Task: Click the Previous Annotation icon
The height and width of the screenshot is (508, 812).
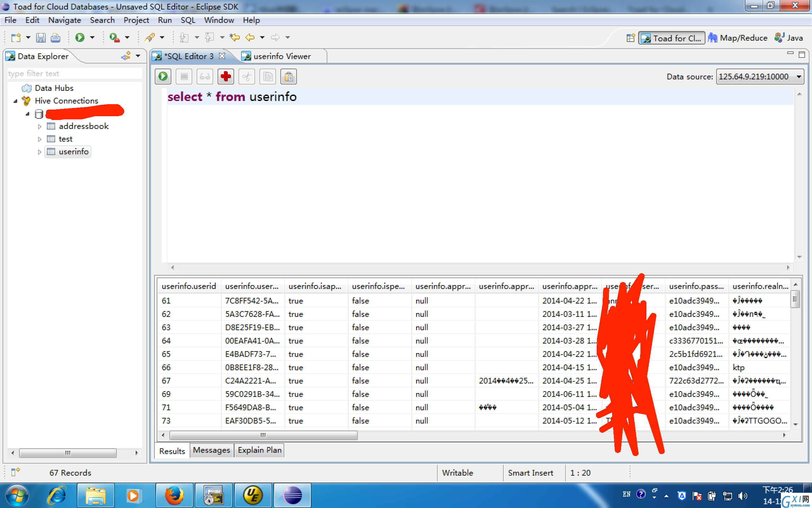Action: (209, 37)
